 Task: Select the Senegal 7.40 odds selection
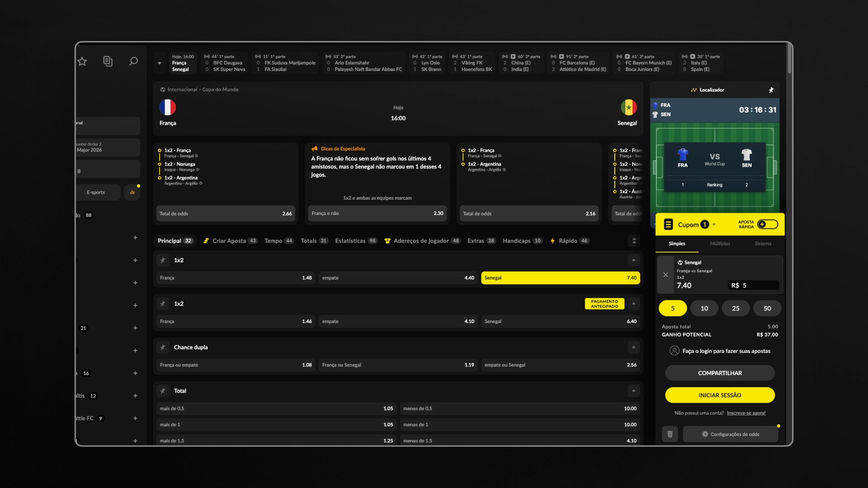[561, 278]
